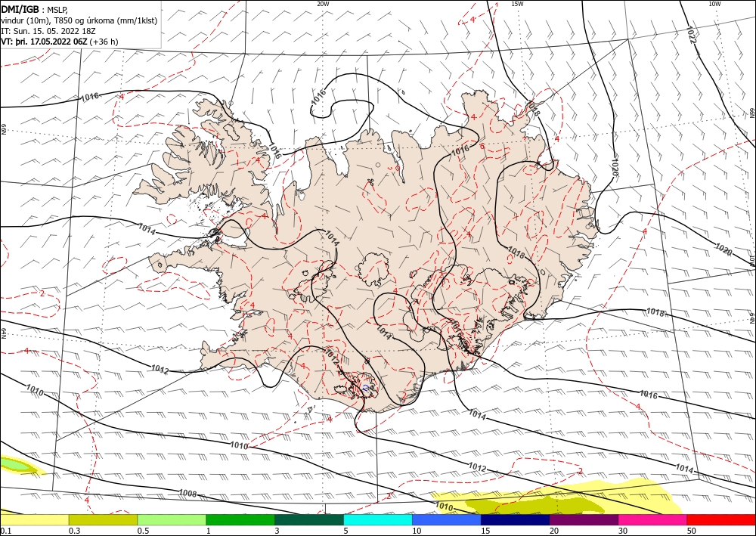Image resolution: width=756 pixels, height=536 pixels.
Task: Click the '10W' longitude label at top
Action: tap(714, 4)
